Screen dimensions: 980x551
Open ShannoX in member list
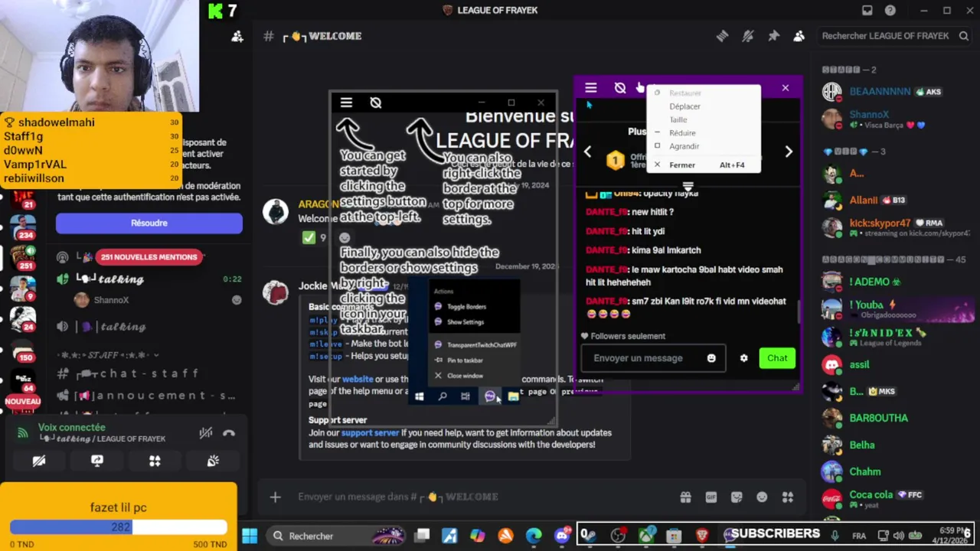896,119
